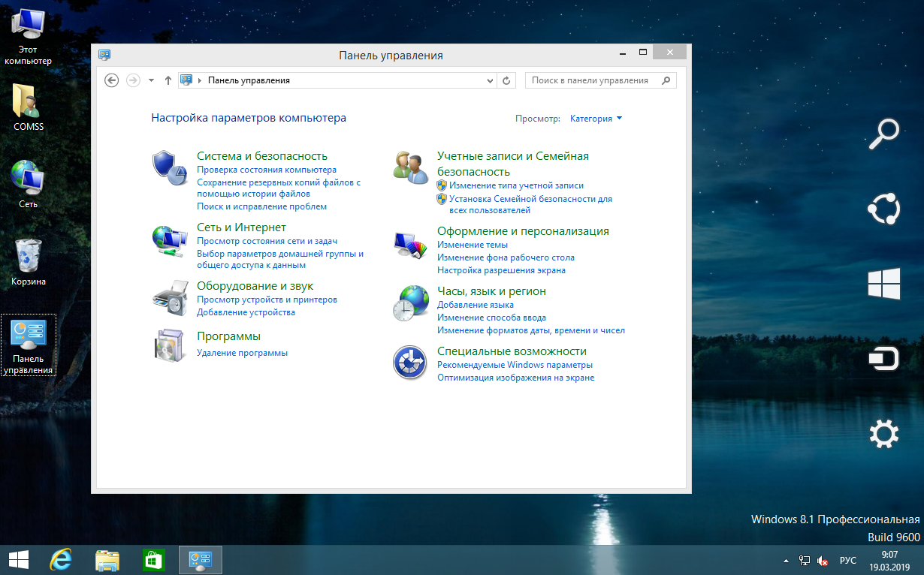This screenshot has width=924, height=575.
Task: Open the Сеть и Интернет heading
Action: point(241,227)
